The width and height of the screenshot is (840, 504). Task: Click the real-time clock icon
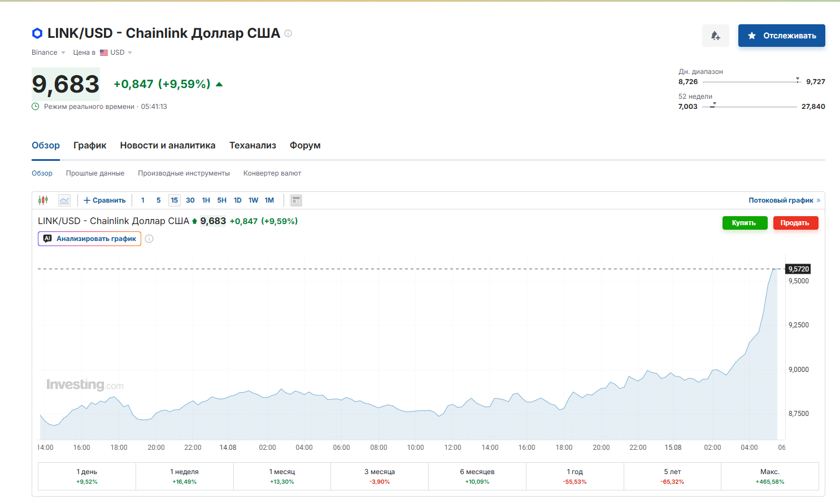click(x=36, y=107)
